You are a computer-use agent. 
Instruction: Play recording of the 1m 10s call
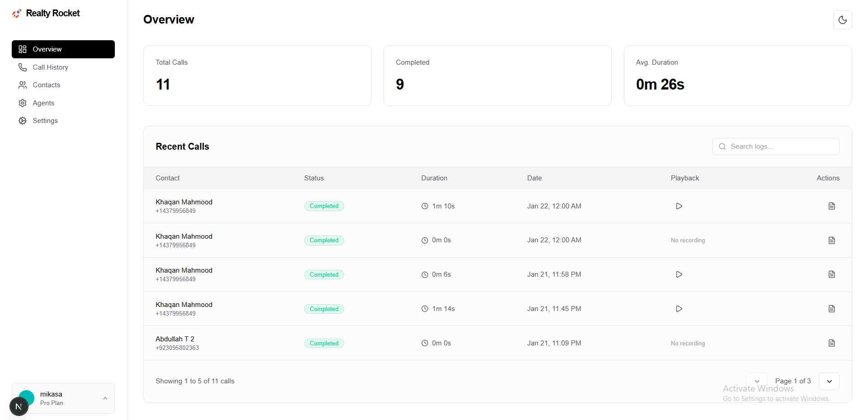coord(679,206)
